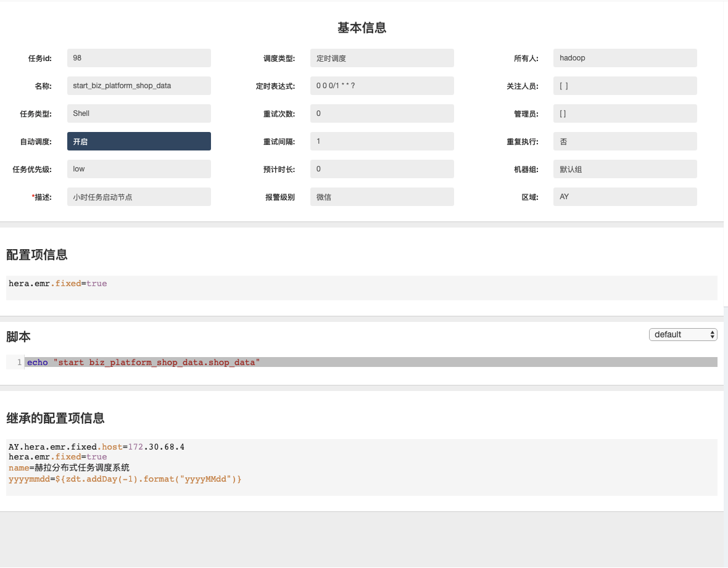The image size is (728, 568).
Task: Click the 继承的配置项信息 heading
Action: click(56, 418)
